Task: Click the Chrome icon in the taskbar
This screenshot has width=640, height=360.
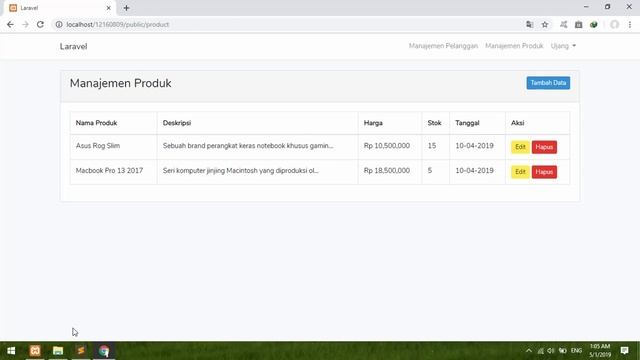Action: click(104, 351)
